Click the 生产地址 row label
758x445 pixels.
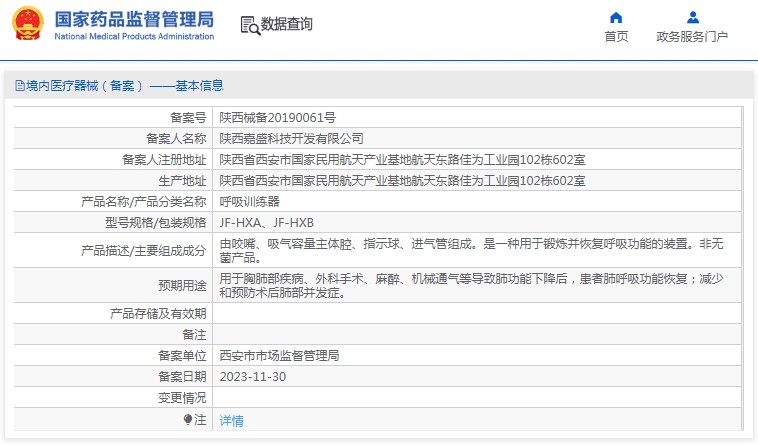tap(182, 181)
